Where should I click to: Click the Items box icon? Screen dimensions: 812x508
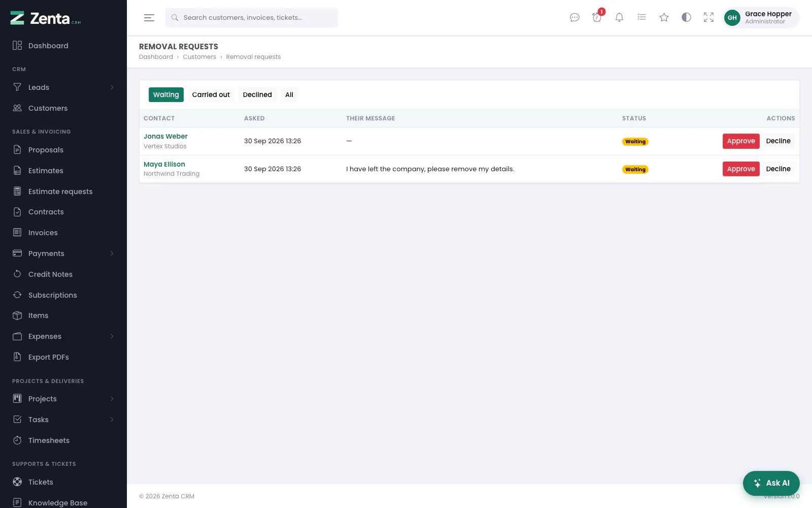click(17, 315)
